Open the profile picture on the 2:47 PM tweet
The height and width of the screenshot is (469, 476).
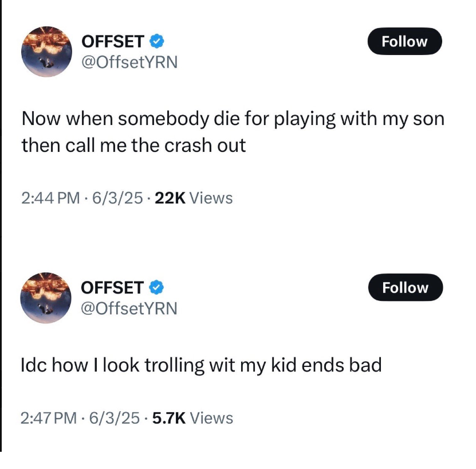coord(45,298)
